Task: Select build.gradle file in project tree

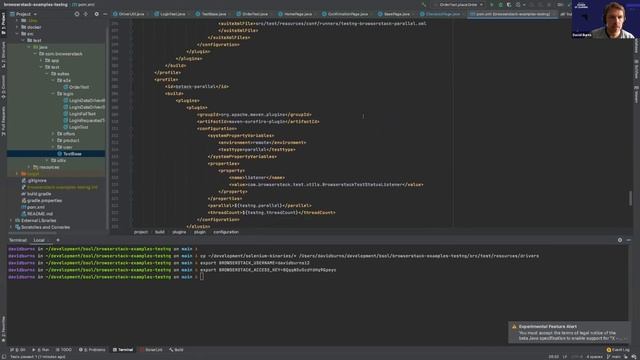Action: coord(36,193)
